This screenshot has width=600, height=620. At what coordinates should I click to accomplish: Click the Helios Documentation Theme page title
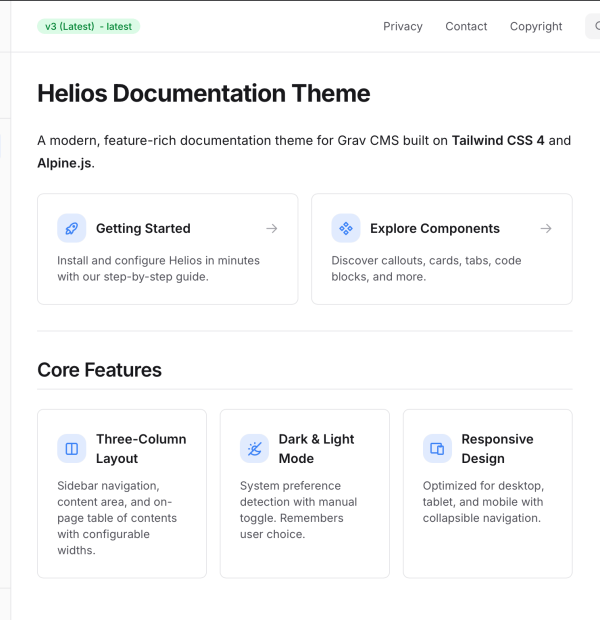click(204, 94)
